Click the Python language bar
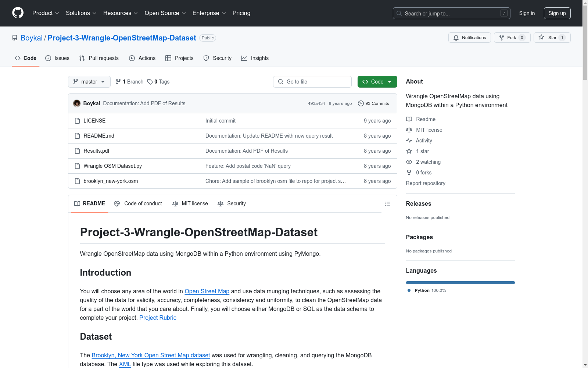This screenshot has width=588, height=368. tap(460, 283)
